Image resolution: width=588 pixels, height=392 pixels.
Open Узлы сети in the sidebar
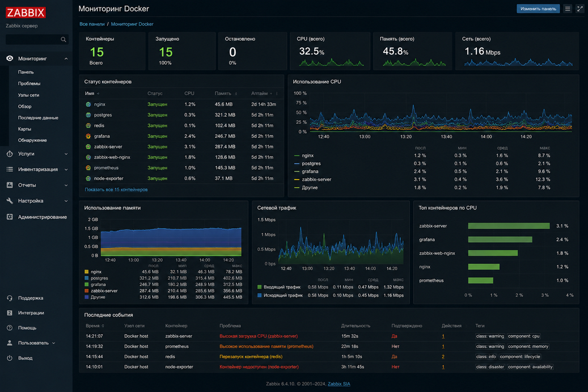pos(28,95)
